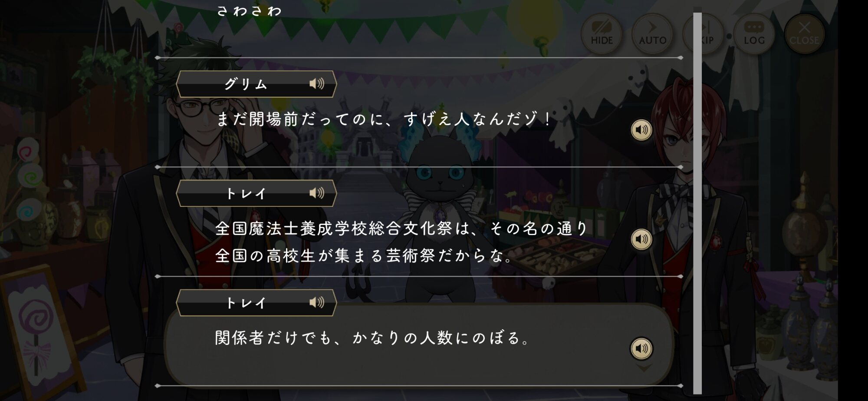Replay audio for 全国魔法士養成学校 line

641,239
